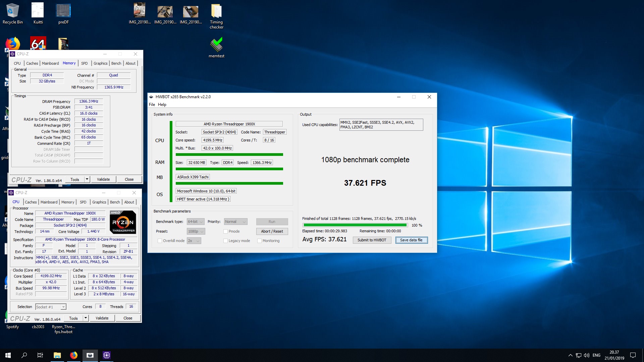644x362 pixels.
Task: Open the preDF desktop icon
Action: coord(63,13)
